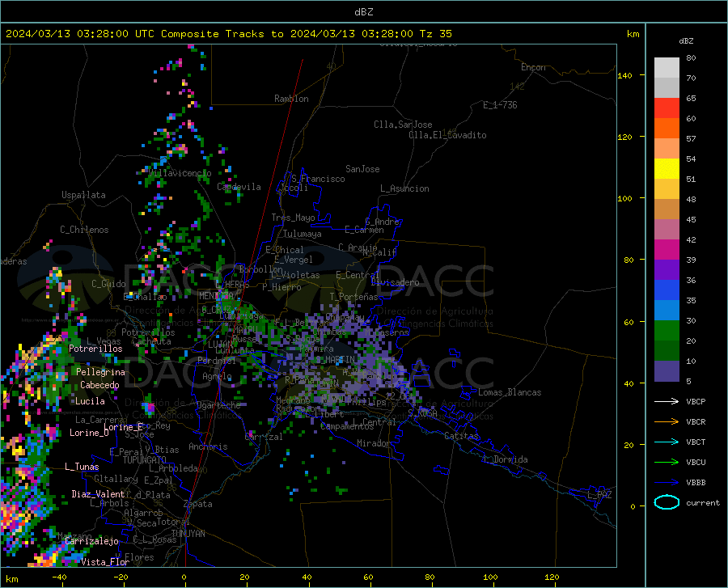The width and height of the screenshot is (728, 588).
Task: Click the 'Pellegrina' map label
Action: coord(100,372)
